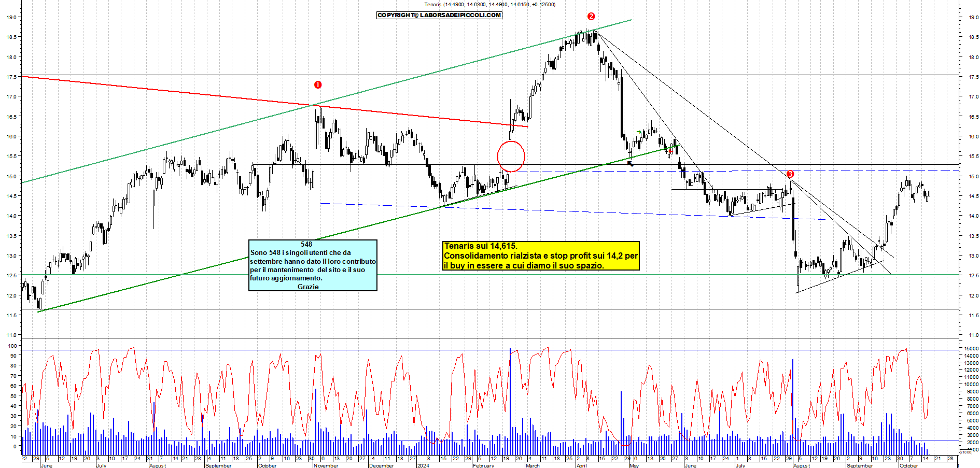Click the oscillator scale label 100
This screenshot has height=468, width=980.
12,346
